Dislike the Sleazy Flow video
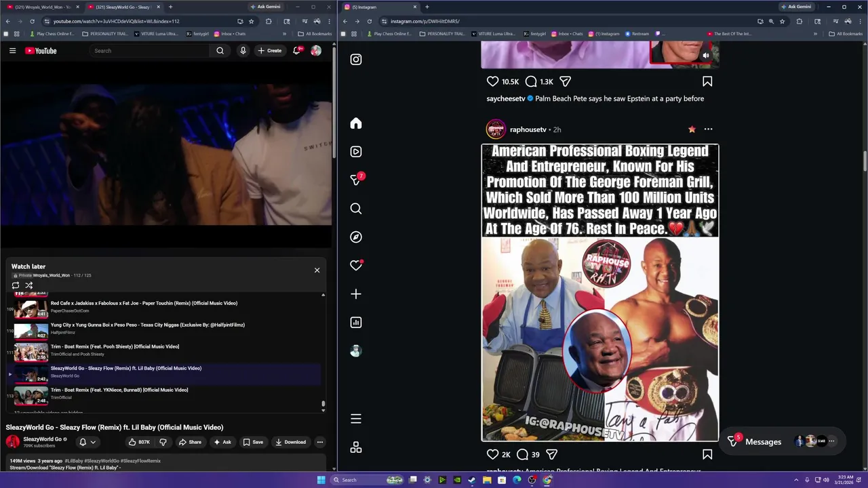Image resolution: width=868 pixels, height=488 pixels. tap(163, 442)
